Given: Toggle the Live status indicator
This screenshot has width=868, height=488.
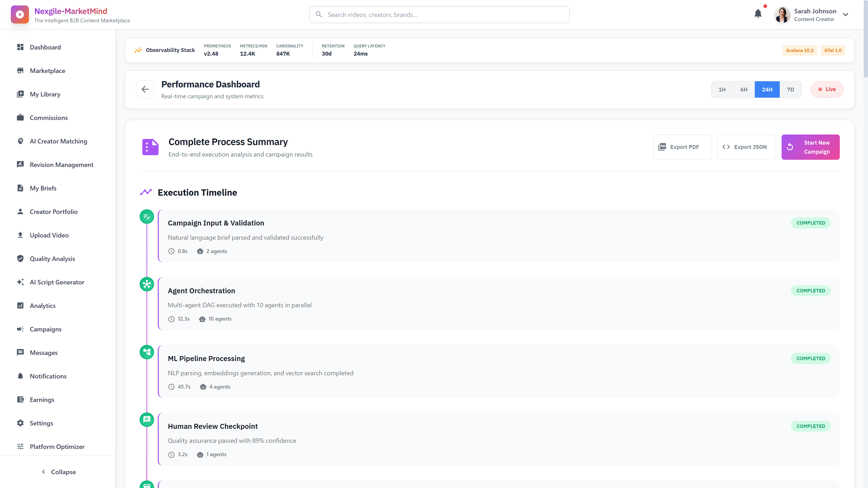Looking at the screenshot, I should coord(827,89).
